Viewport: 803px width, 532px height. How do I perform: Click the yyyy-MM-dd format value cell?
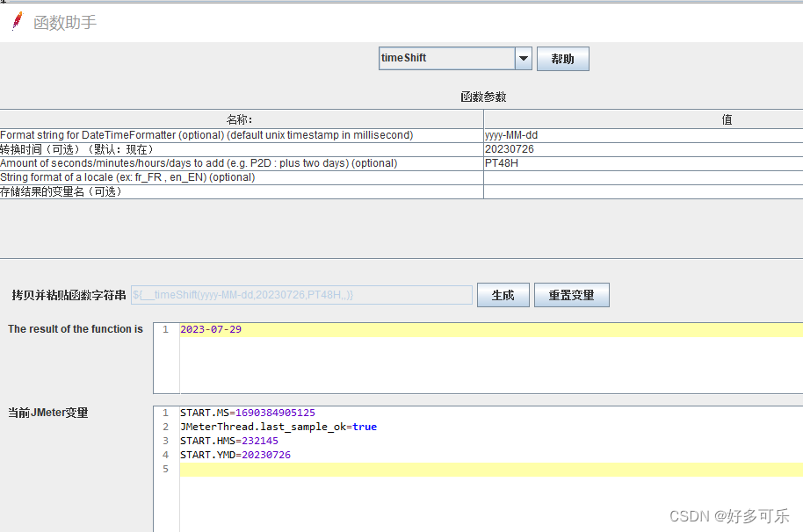pyautogui.click(x=643, y=135)
